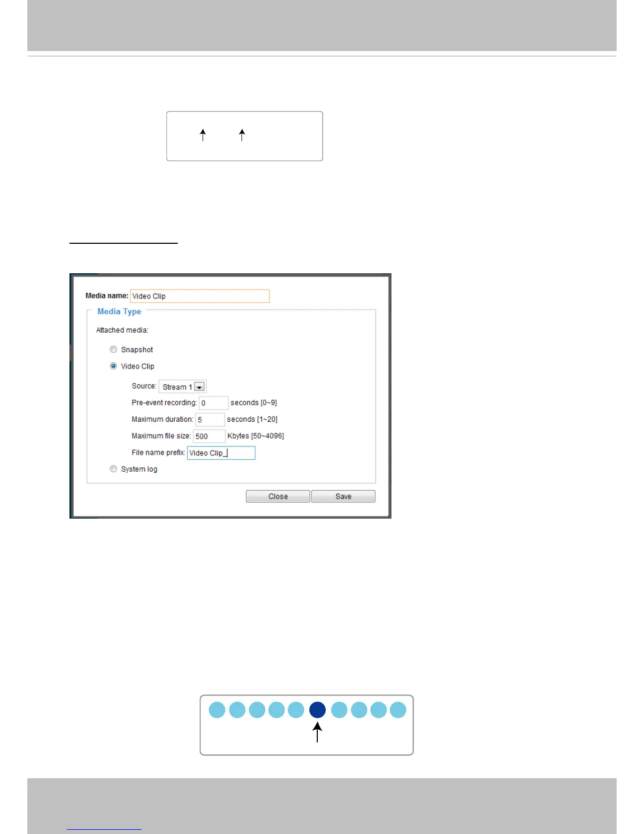Click the 'Maximum file size:' label

(x=162, y=436)
